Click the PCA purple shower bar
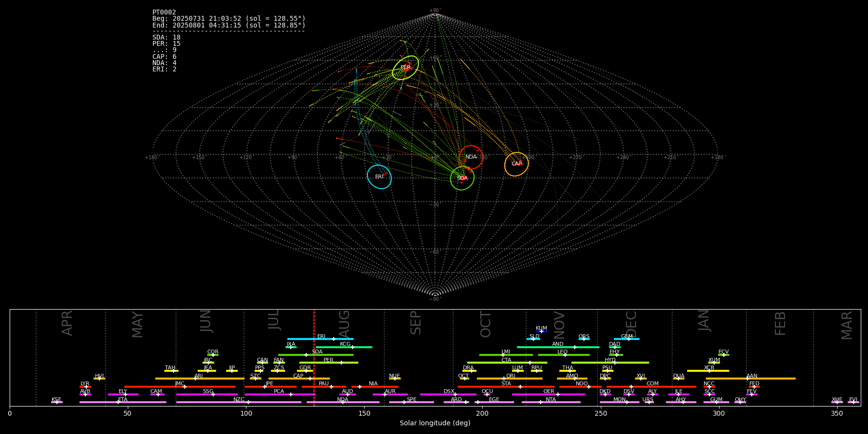Image resolution: width=868 pixels, height=434 pixels. [x=280, y=394]
